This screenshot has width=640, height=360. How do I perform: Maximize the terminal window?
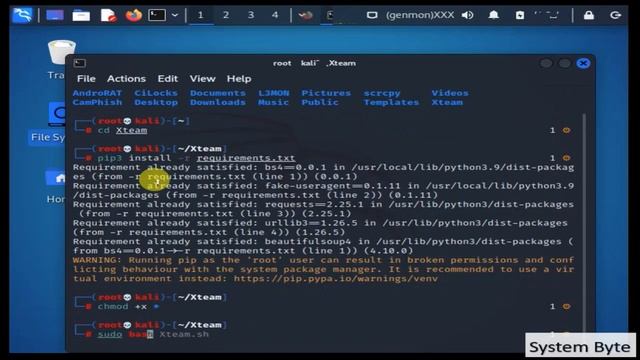click(x=564, y=63)
